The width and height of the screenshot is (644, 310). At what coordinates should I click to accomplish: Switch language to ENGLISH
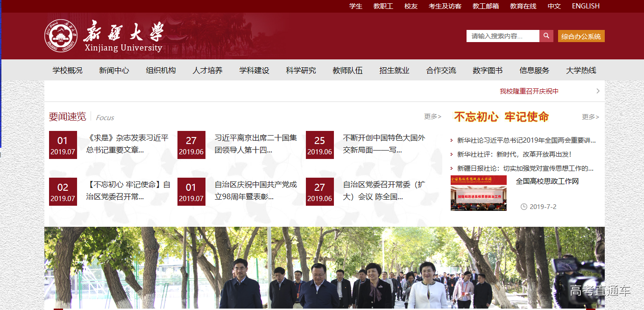(585, 6)
